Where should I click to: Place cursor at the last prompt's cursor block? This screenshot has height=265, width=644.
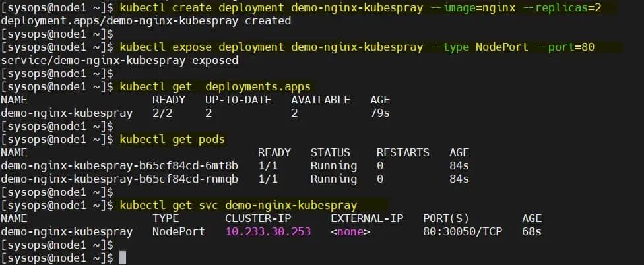point(123,258)
